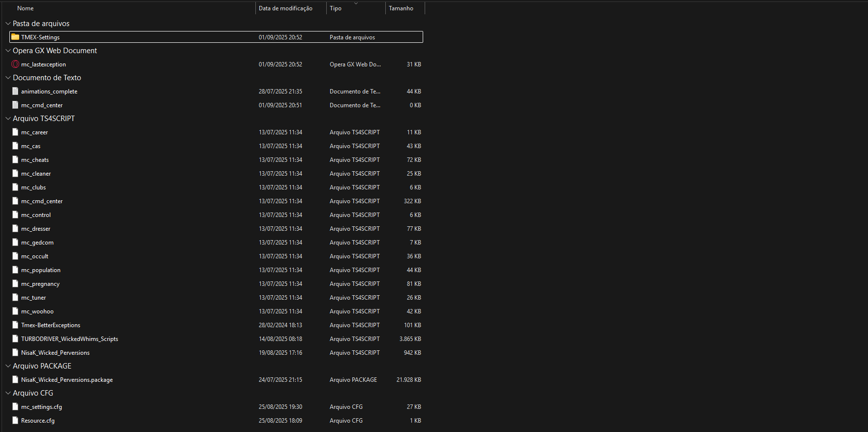Collapse the Pasta de arquivos group
Viewport: 868px width, 432px height.
click(8, 23)
